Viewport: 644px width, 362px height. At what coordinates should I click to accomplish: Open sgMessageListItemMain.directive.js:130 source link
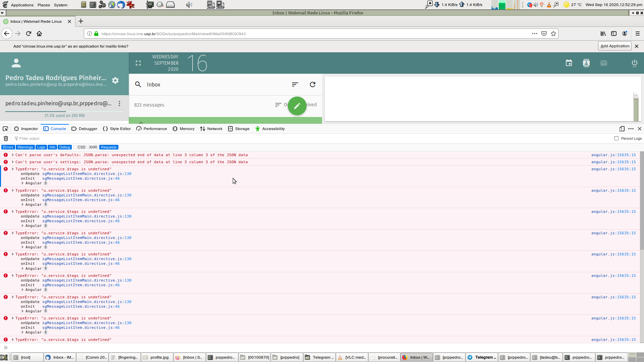pos(87,174)
